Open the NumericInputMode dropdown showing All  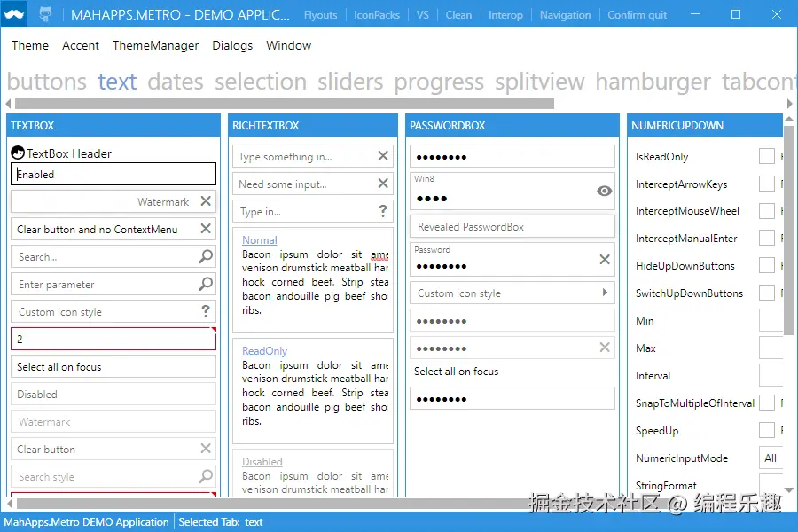coord(771,458)
